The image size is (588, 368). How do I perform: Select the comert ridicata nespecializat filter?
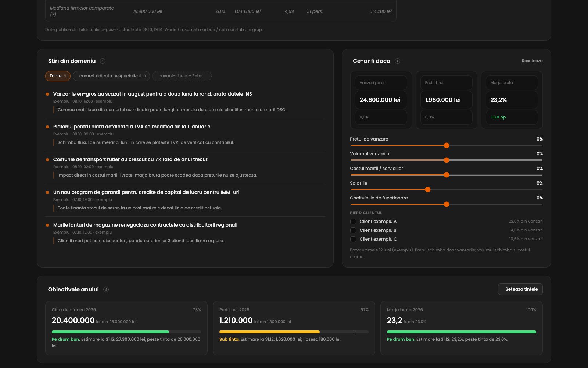pos(111,76)
